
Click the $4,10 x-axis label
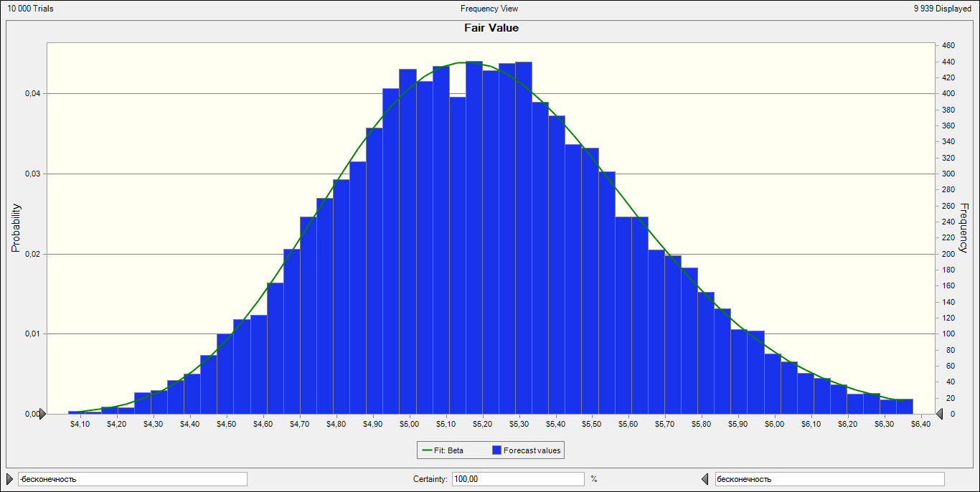tap(80, 425)
